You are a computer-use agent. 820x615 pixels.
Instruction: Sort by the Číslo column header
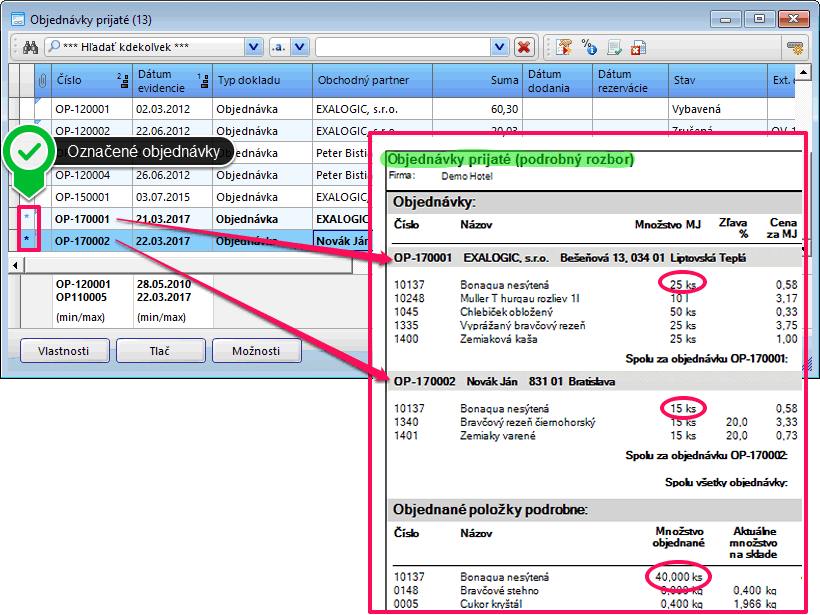tap(90, 80)
